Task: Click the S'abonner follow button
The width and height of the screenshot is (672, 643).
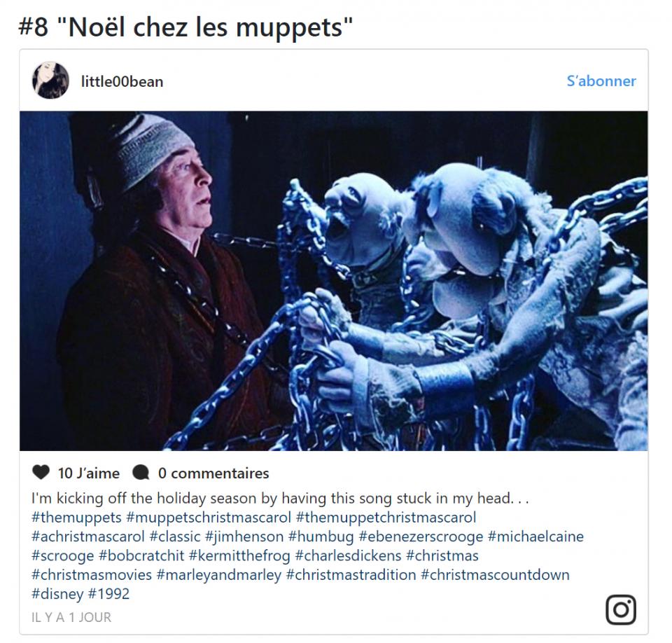Action: point(601,81)
